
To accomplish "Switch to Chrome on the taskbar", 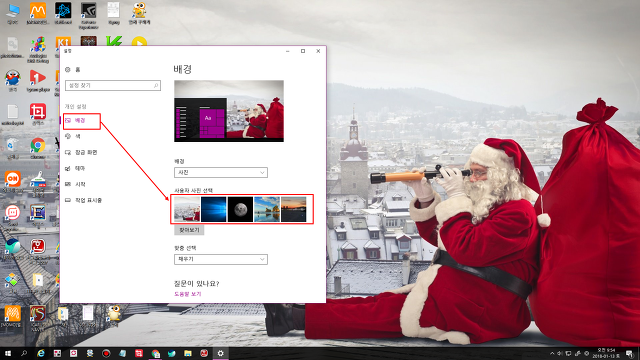I will coord(156,353).
